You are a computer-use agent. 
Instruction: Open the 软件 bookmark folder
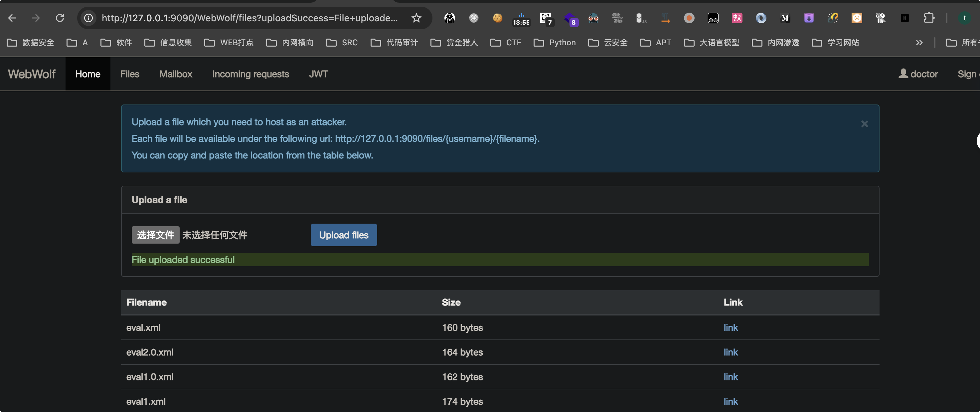(116, 43)
